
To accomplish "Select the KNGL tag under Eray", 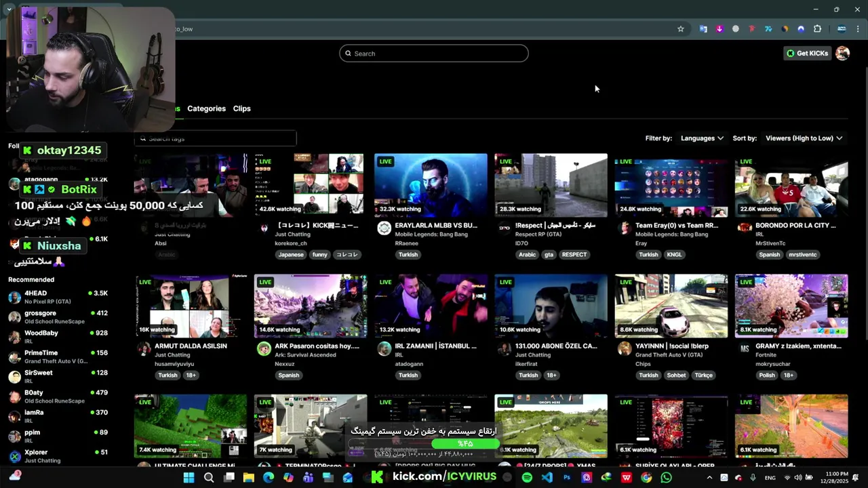I will pos(674,255).
